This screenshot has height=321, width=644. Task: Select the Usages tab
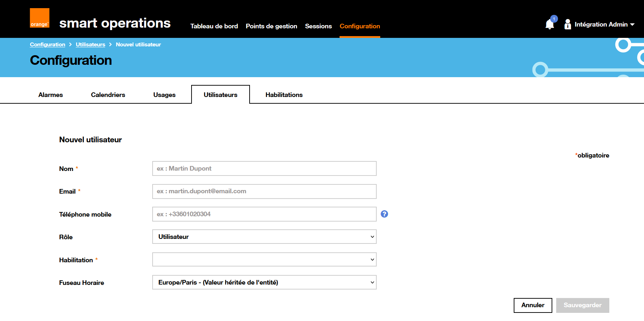(164, 95)
